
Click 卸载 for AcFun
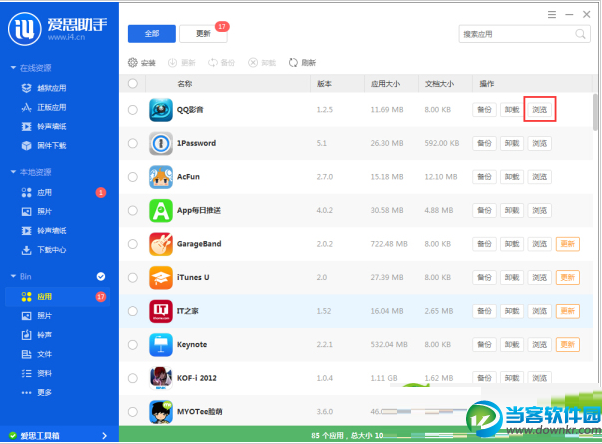[512, 177]
